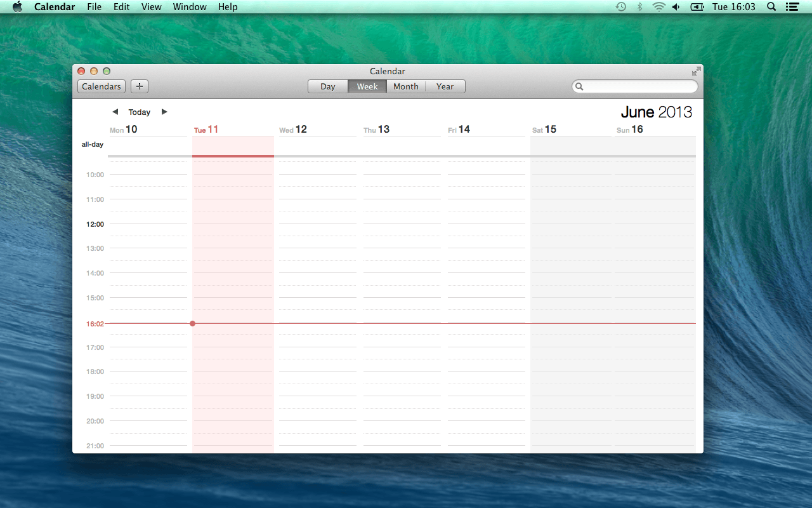This screenshot has width=812, height=508.
Task: Click the 18:00 time label
Action: click(x=95, y=371)
